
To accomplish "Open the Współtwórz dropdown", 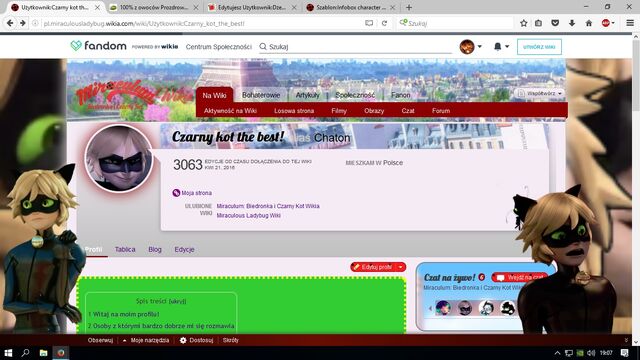I will [539, 93].
